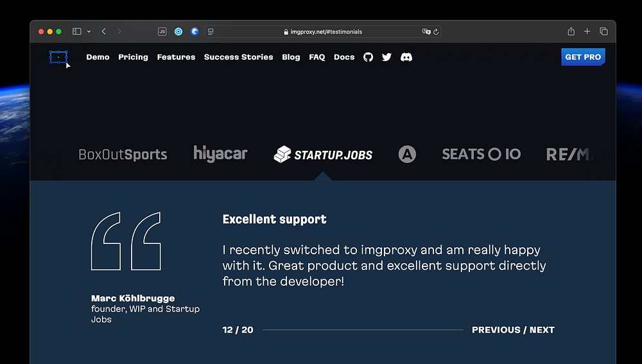Open the Docs menu link
642x364 pixels.
tap(344, 57)
